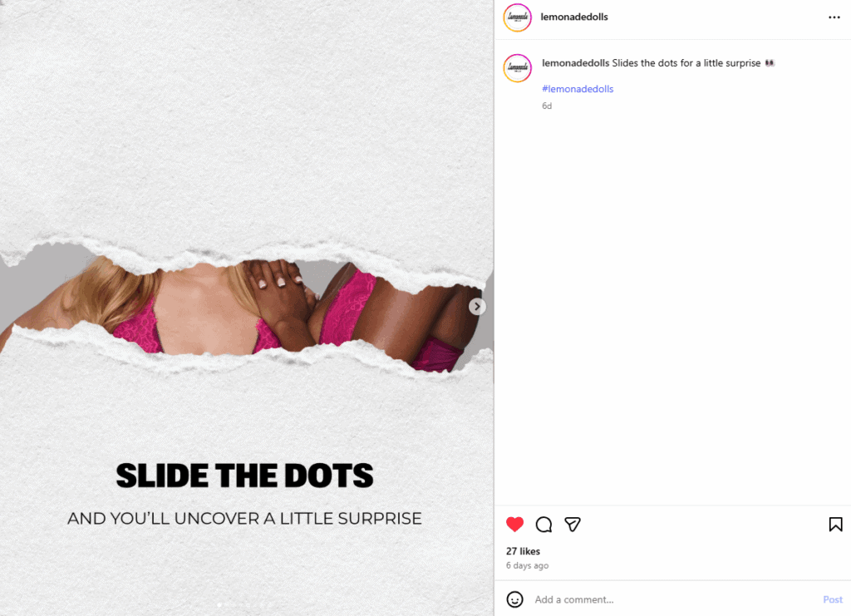Open the emoji picker in the comment box
Viewport: 851px width, 616px height.
(516, 599)
